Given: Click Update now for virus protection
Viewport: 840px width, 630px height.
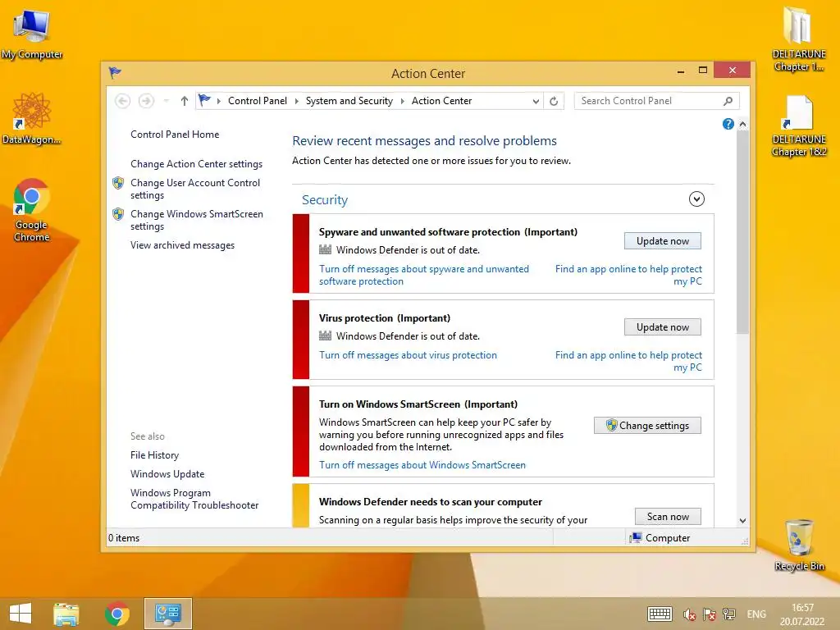Looking at the screenshot, I should click(x=663, y=327).
